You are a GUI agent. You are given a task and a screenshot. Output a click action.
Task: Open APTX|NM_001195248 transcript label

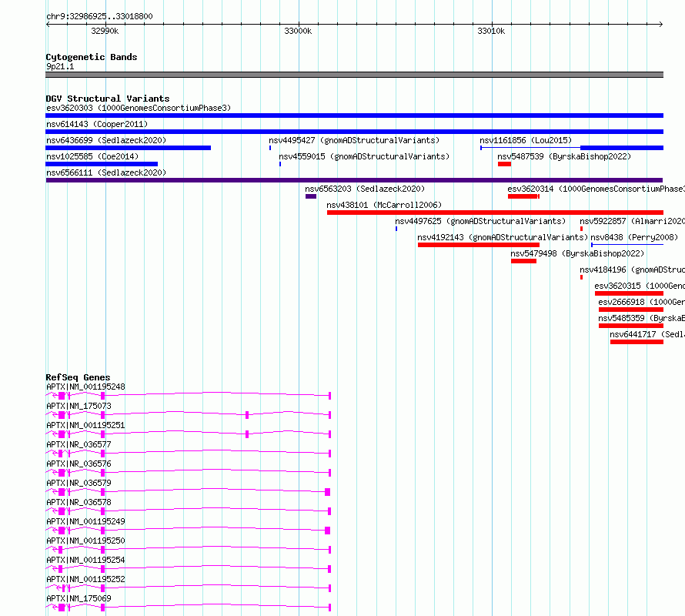[x=85, y=387]
